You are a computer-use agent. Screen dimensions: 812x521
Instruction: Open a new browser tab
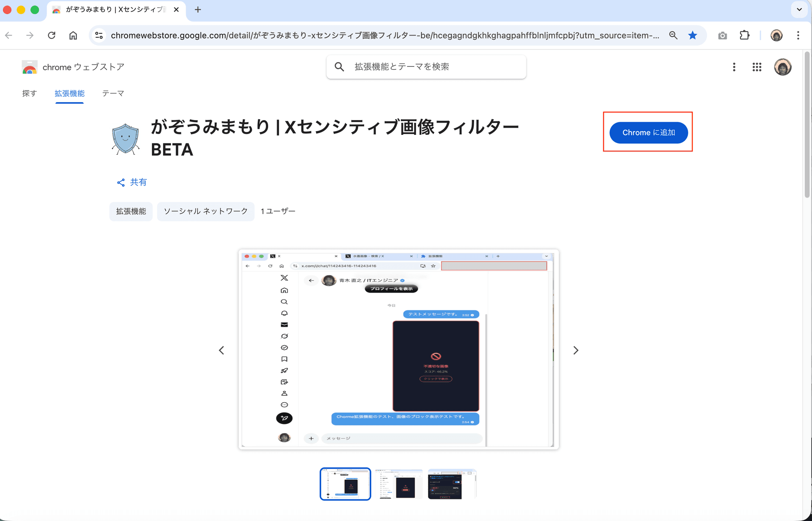pos(198,10)
